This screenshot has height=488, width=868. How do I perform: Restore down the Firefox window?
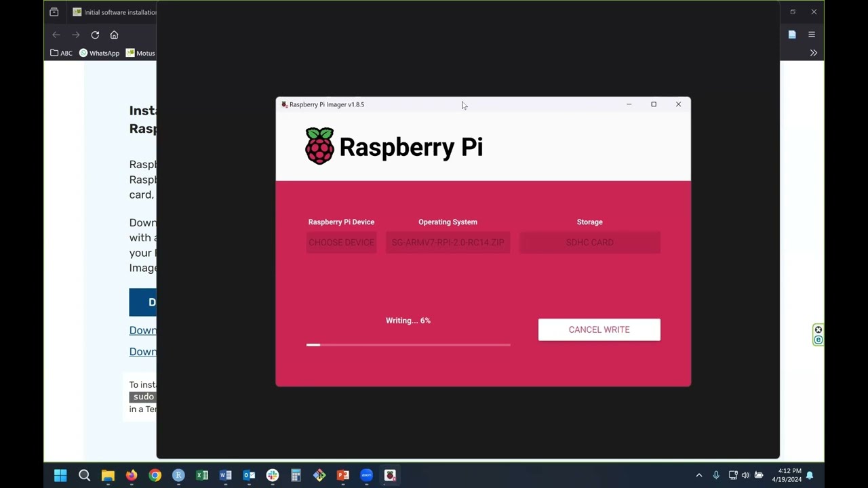click(792, 12)
